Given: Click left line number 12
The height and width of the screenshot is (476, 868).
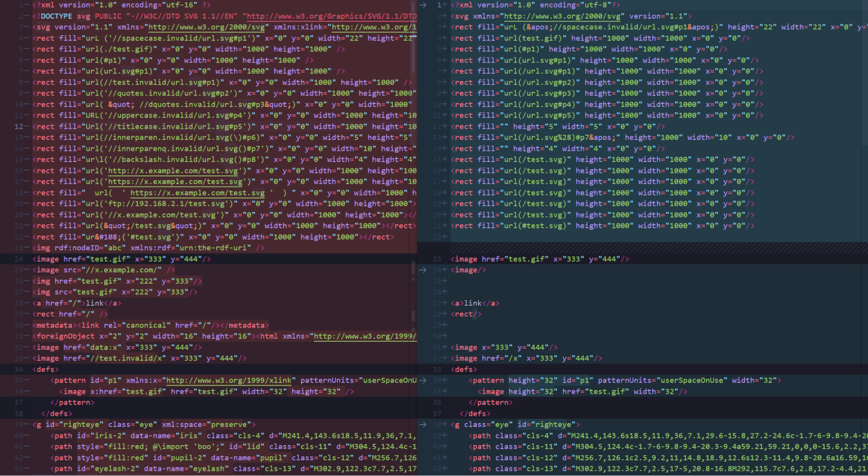Looking at the screenshot, I should click(19, 126).
